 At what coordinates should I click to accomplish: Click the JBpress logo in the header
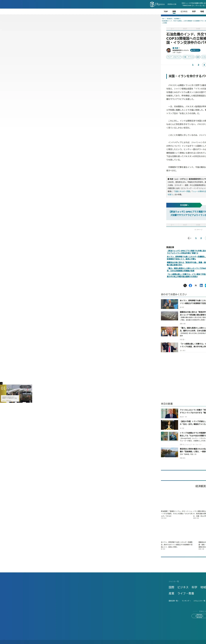coord(157,4)
